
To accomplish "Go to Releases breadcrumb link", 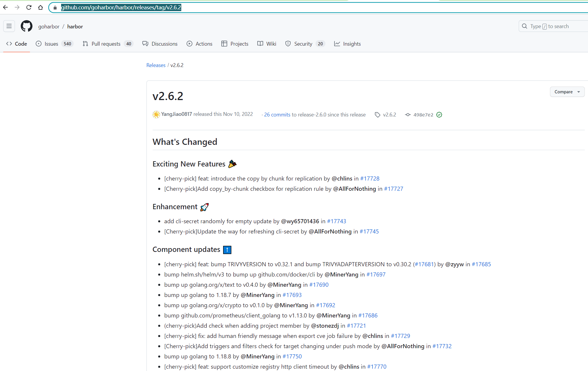I will (156, 65).
